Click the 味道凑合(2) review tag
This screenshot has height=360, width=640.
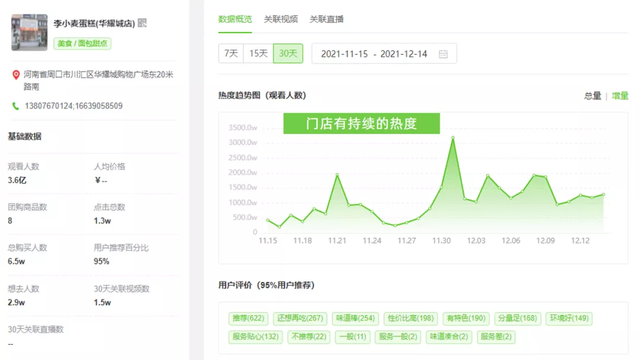[x=449, y=337]
